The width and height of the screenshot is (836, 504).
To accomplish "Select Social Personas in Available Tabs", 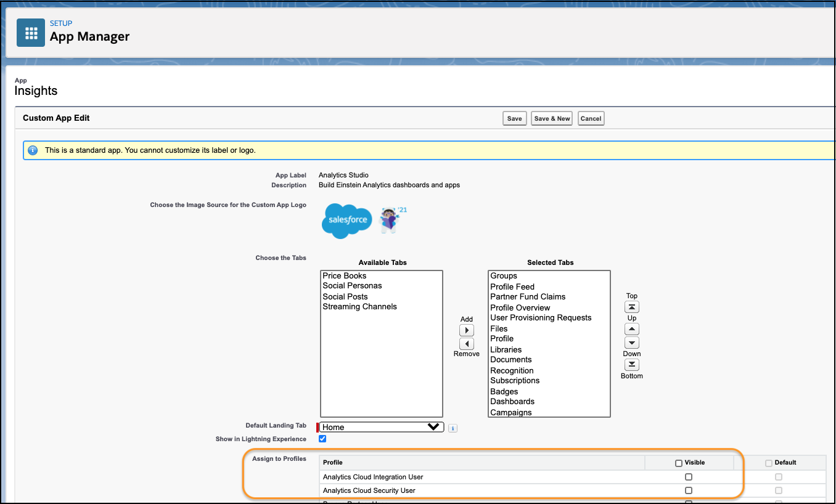I will (381, 286).
